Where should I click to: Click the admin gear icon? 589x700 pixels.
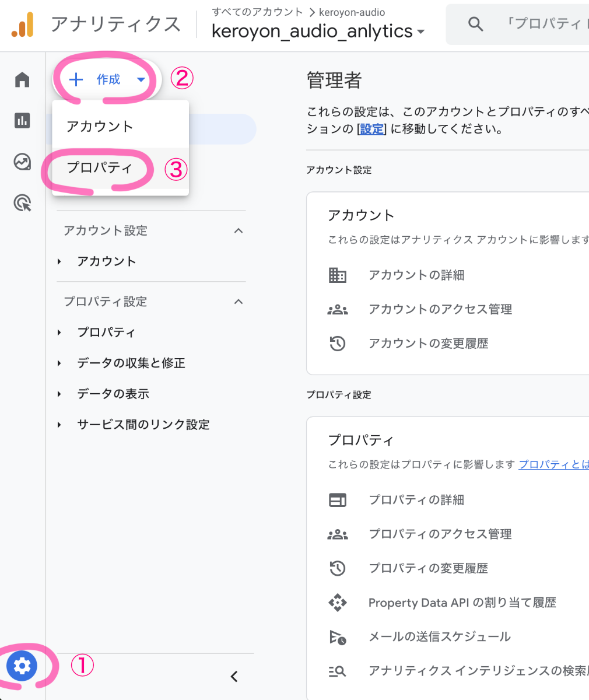22,666
